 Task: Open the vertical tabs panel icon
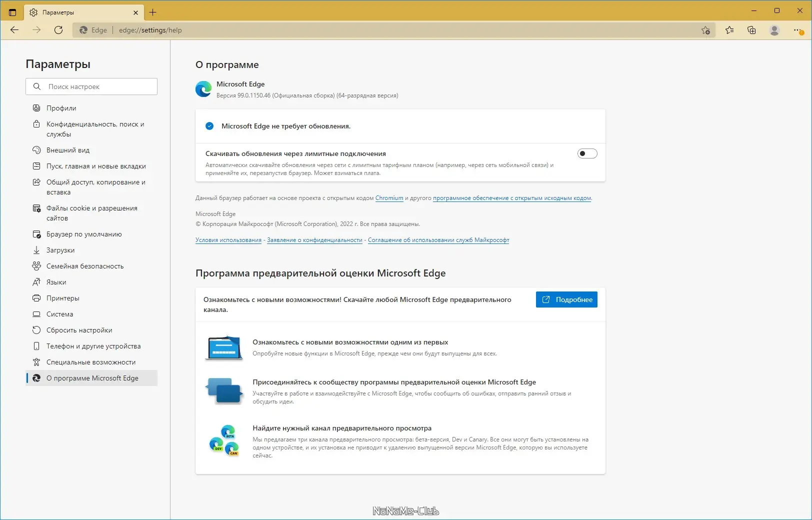[x=12, y=12]
